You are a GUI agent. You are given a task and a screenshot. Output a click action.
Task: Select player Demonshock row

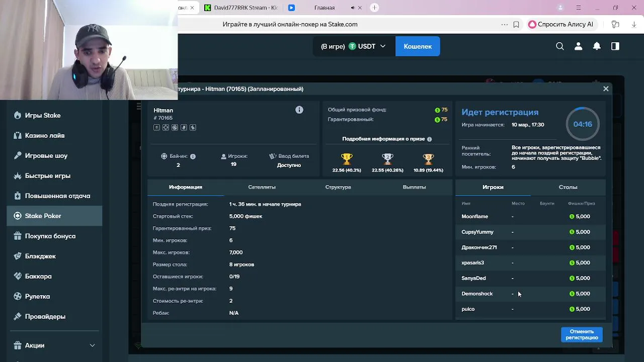tap(530, 294)
